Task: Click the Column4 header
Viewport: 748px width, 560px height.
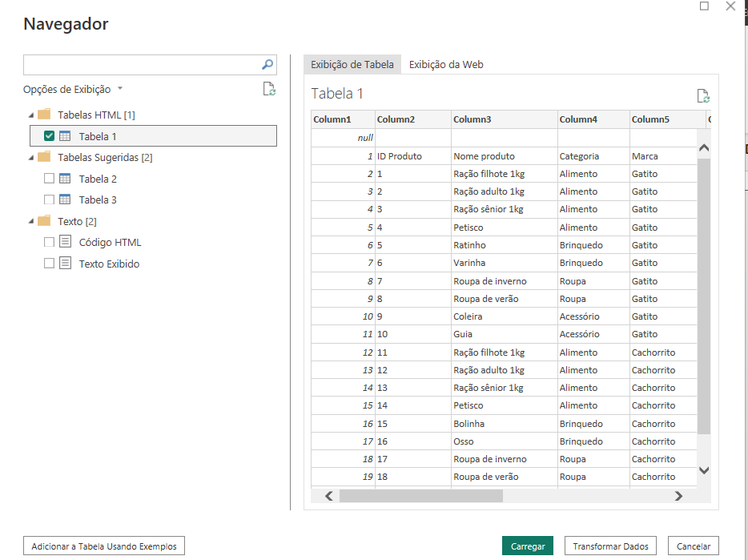Action: tap(593, 119)
